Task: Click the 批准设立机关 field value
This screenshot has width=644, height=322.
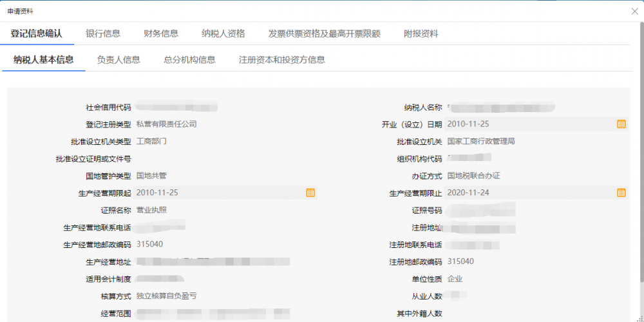Action: [480, 141]
